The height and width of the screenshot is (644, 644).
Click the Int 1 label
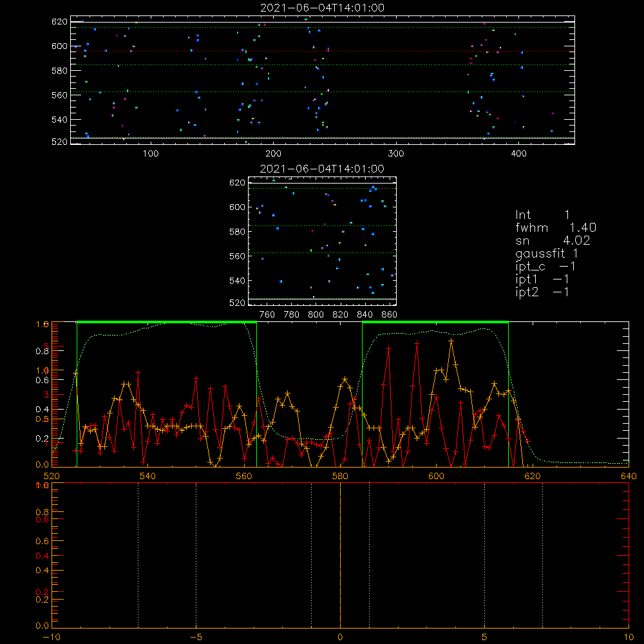542,215
